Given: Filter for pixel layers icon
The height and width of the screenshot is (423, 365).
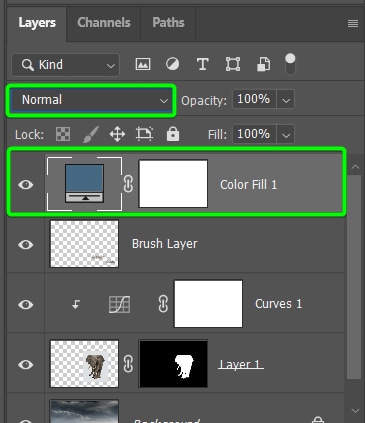Looking at the screenshot, I should [x=143, y=64].
